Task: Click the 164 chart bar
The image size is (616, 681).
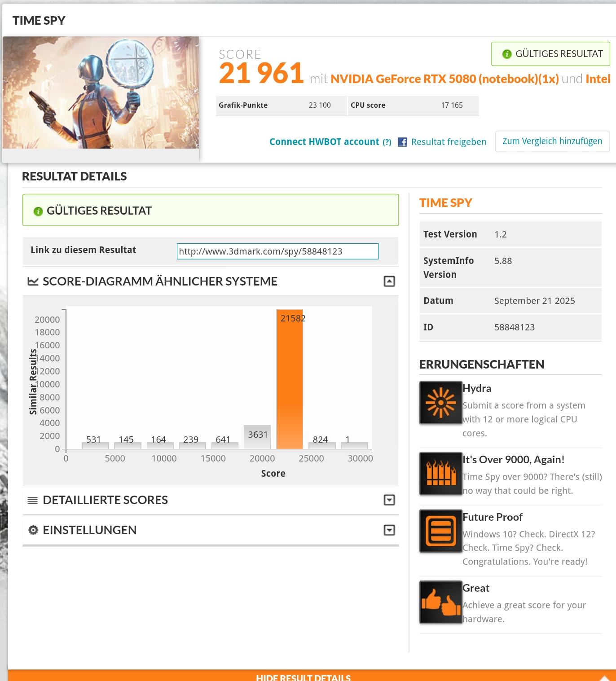Action: tap(160, 445)
